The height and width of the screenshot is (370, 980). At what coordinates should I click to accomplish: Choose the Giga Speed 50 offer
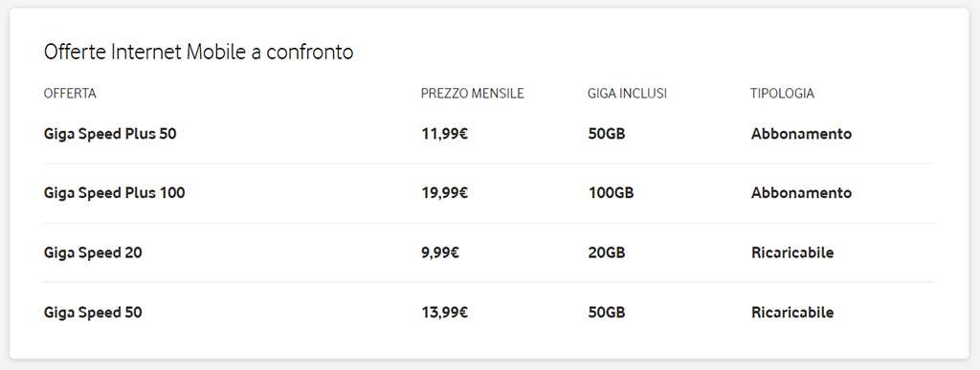93,313
